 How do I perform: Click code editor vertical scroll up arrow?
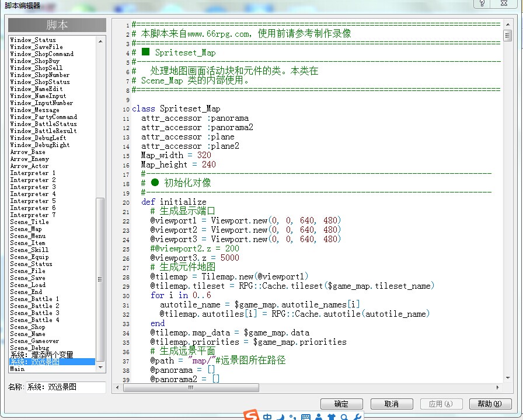[507, 24]
